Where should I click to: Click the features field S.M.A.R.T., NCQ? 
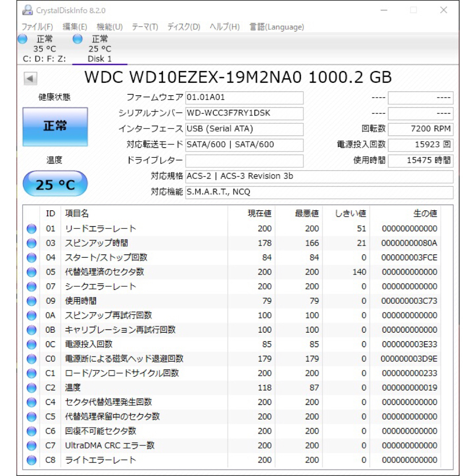(x=320, y=193)
